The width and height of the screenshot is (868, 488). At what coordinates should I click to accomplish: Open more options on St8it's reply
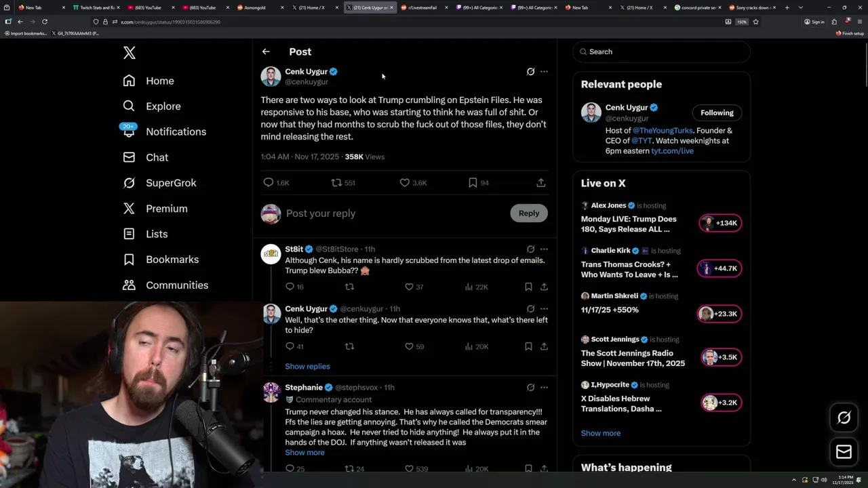tap(544, 249)
